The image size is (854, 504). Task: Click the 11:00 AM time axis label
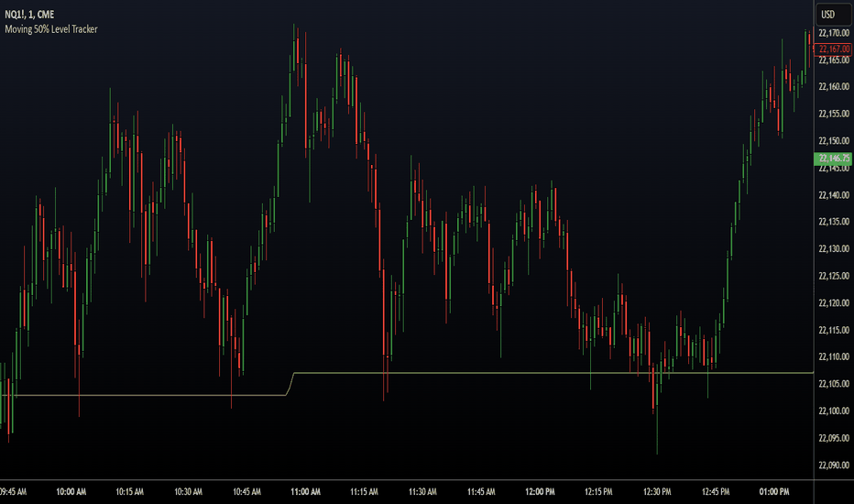pos(305,491)
